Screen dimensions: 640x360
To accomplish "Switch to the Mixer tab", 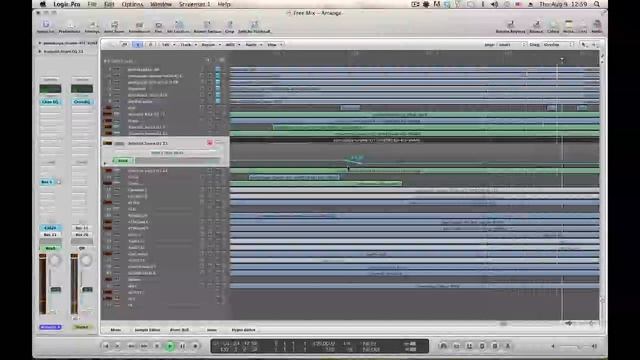I will [x=116, y=330].
